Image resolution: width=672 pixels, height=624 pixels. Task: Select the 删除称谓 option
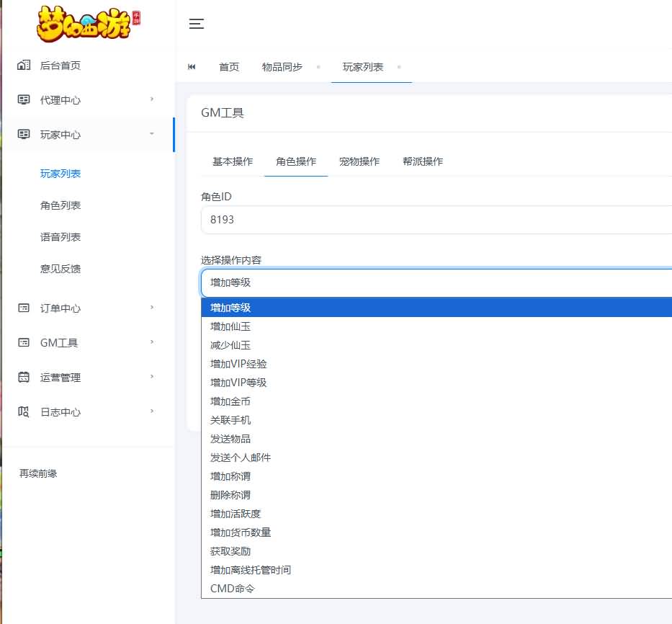coord(436,495)
